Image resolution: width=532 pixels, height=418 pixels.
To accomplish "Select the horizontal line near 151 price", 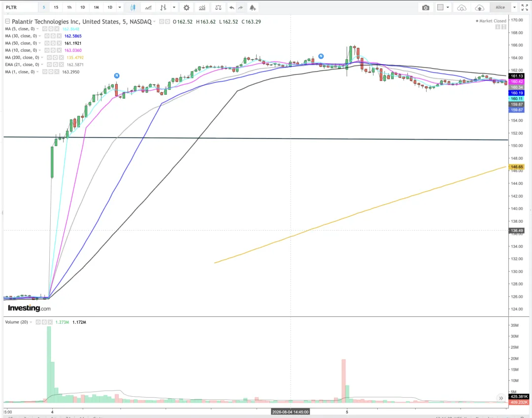I will click(256, 138).
